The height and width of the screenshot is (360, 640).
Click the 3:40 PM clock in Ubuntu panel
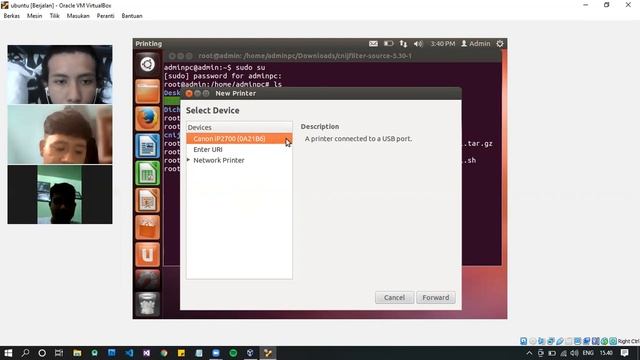pos(442,44)
